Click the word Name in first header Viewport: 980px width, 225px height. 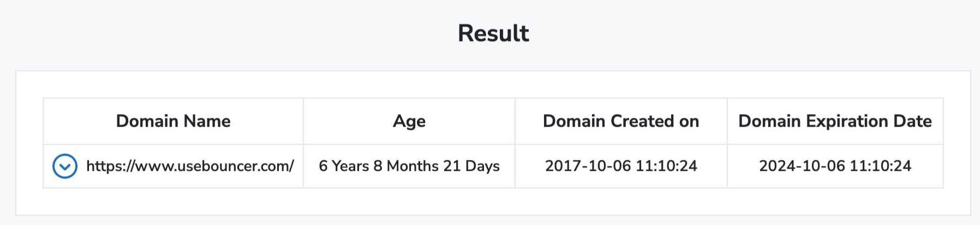[207, 121]
